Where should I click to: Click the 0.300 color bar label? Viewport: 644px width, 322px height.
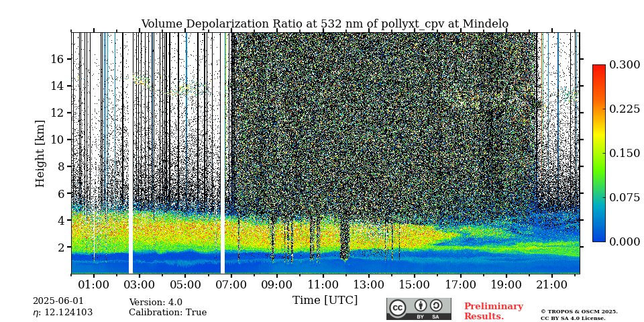(625, 64)
